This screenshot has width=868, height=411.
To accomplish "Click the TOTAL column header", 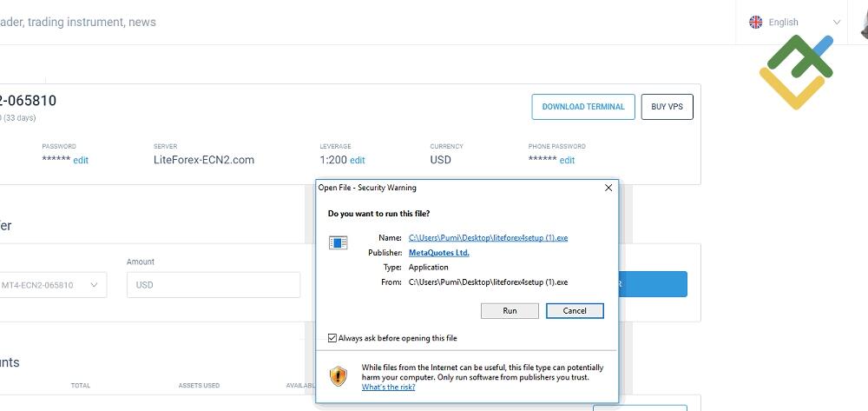I will click(80, 386).
